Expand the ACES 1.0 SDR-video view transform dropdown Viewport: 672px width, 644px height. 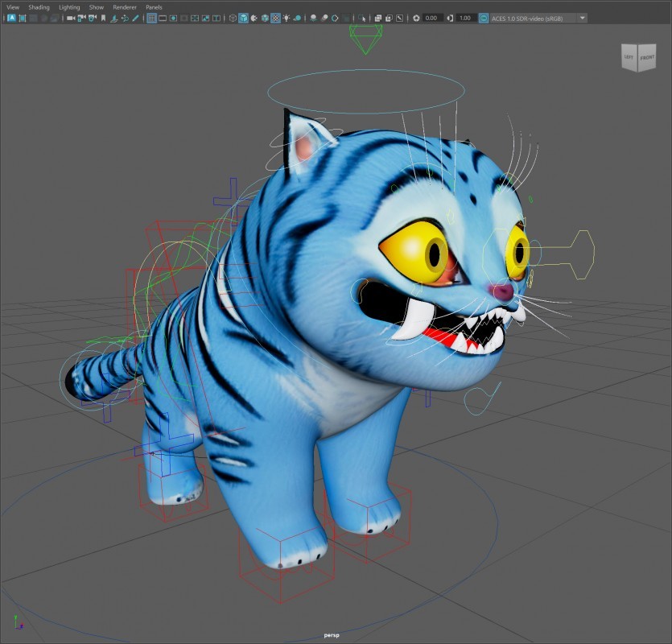(583, 18)
